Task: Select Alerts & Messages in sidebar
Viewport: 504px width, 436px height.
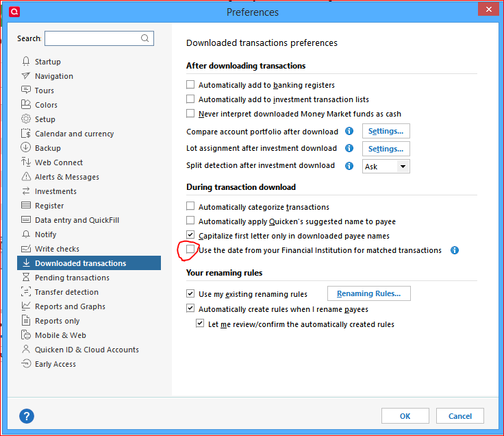Action: click(67, 177)
